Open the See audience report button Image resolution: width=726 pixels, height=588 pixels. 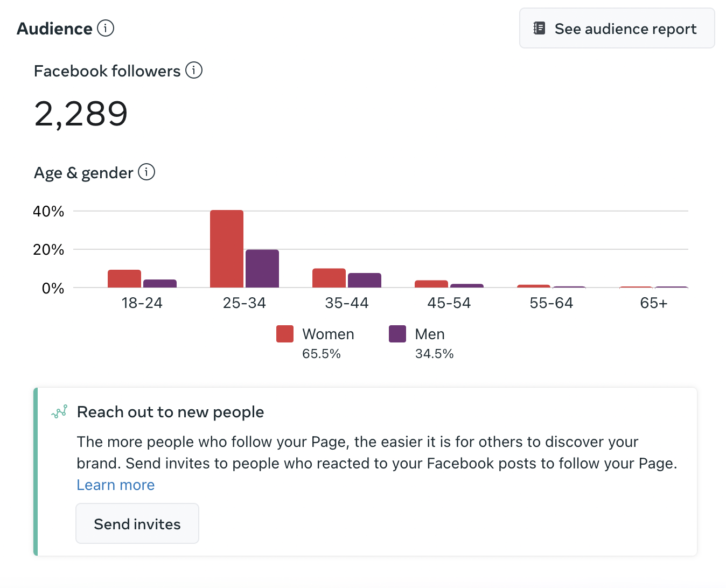pyautogui.click(x=617, y=28)
